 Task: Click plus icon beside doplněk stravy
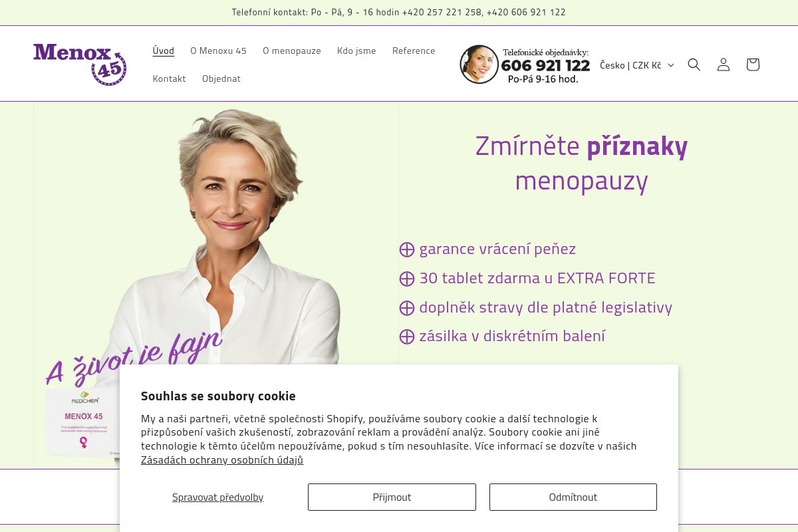point(407,308)
